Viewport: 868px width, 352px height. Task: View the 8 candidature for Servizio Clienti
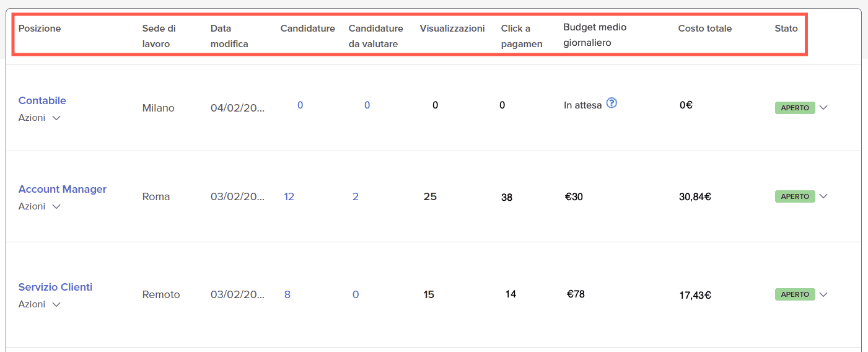pyautogui.click(x=287, y=294)
